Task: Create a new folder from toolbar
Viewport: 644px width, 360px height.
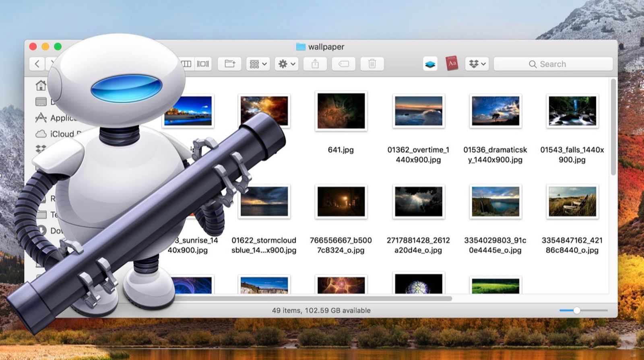Action: (230, 64)
